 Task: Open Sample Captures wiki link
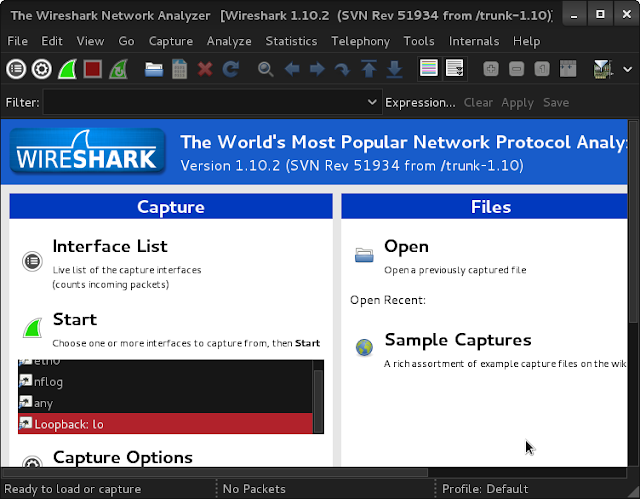coord(458,340)
